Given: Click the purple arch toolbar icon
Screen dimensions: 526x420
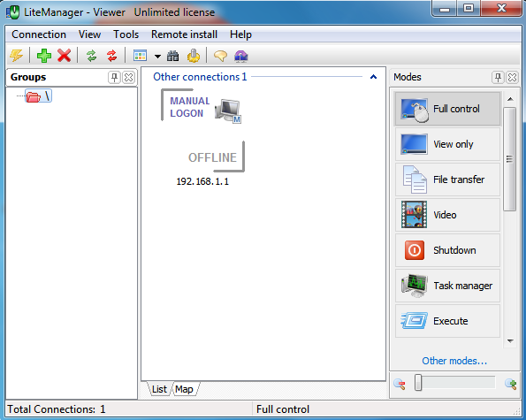Looking at the screenshot, I should [x=241, y=56].
